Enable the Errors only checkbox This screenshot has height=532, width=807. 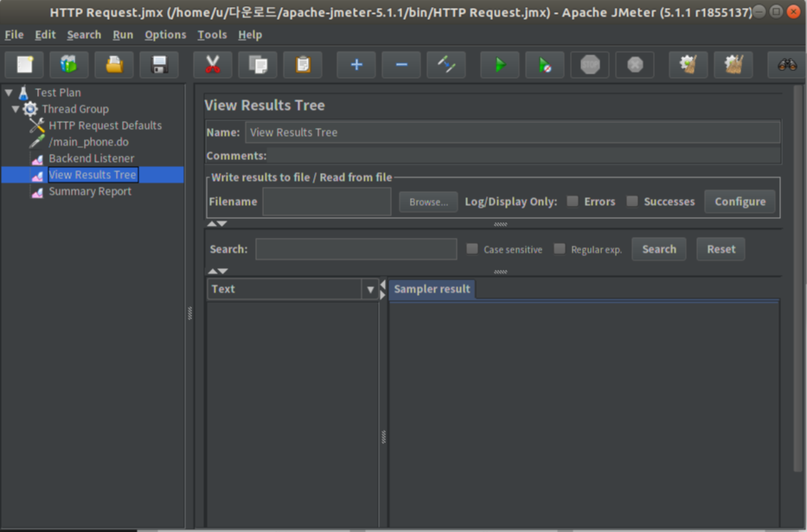pyautogui.click(x=573, y=202)
